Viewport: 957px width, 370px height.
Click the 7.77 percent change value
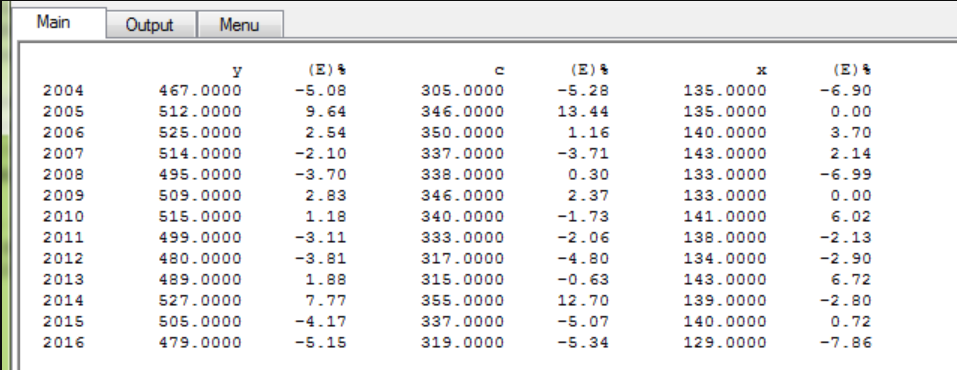coord(326,300)
